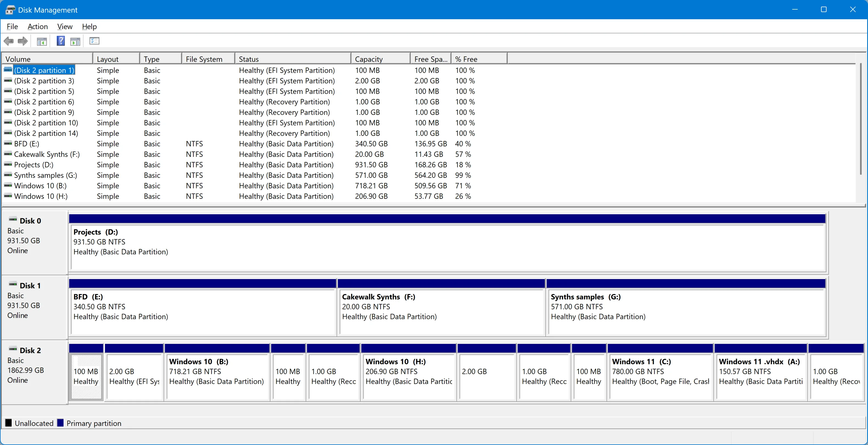Sort by the % Free column header

(x=479, y=59)
